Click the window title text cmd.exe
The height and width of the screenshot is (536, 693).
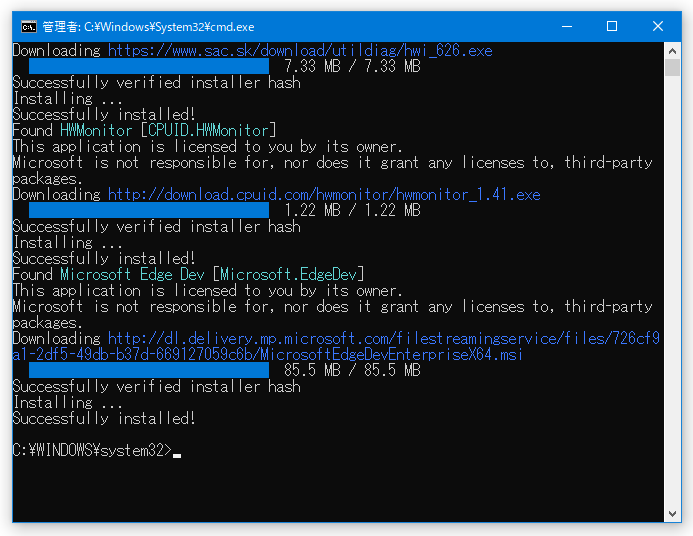(148, 27)
